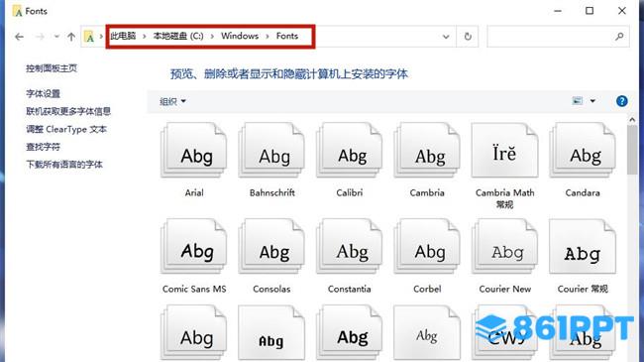Click the vertical scrollbar thumb
The height and width of the screenshot is (362, 644).
(x=632, y=150)
